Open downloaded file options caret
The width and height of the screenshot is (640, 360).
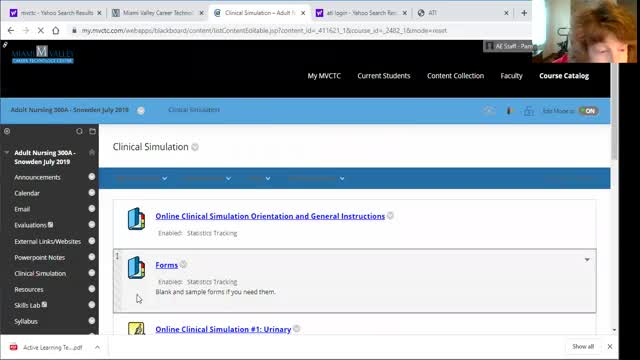[x=97, y=347]
